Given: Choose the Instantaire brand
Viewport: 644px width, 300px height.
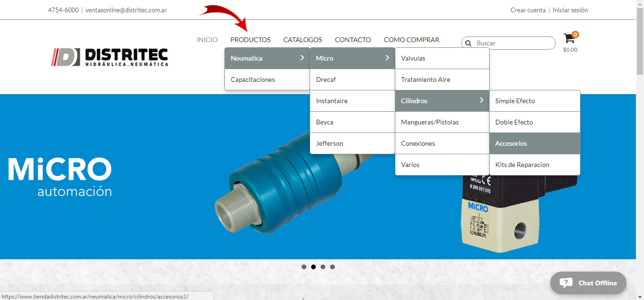Looking at the screenshot, I should [352, 101].
